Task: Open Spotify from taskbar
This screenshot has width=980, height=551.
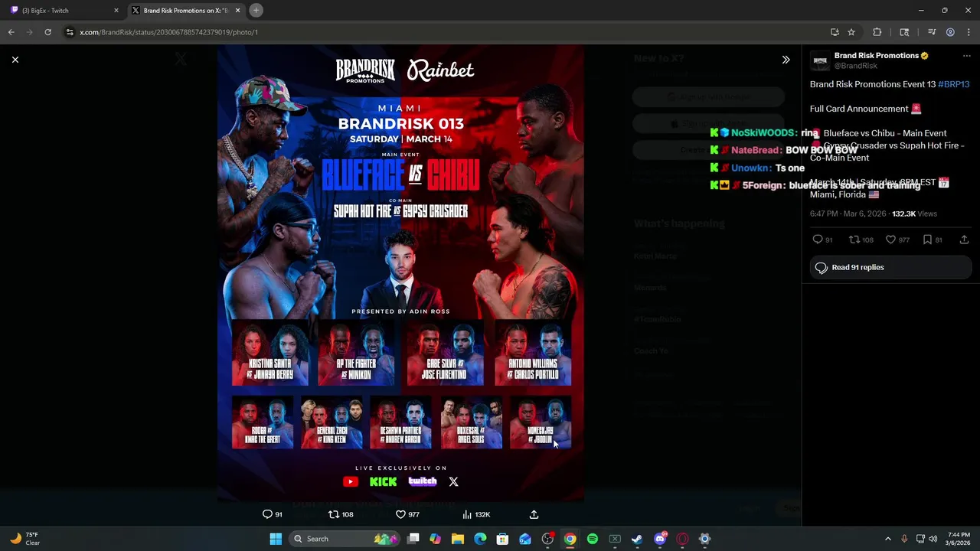Action: 593,539
